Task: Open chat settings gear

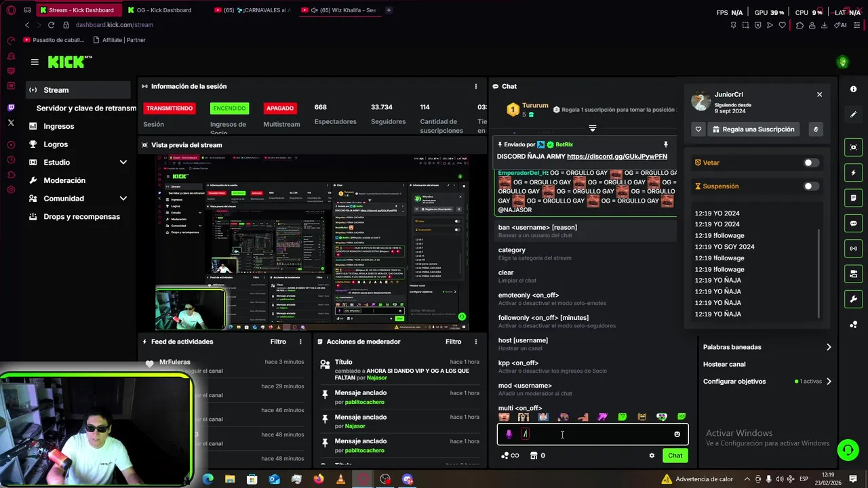Action: pyautogui.click(x=652, y=455)
